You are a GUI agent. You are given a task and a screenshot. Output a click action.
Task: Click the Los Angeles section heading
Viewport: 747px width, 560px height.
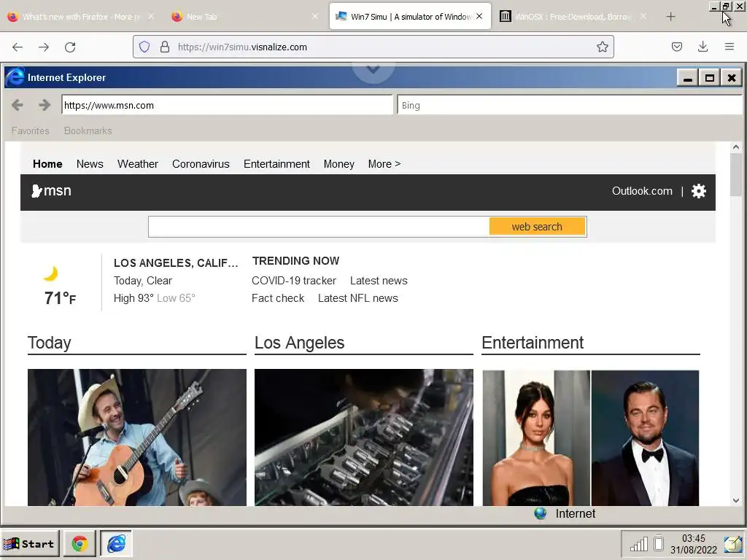pos(299,343)
